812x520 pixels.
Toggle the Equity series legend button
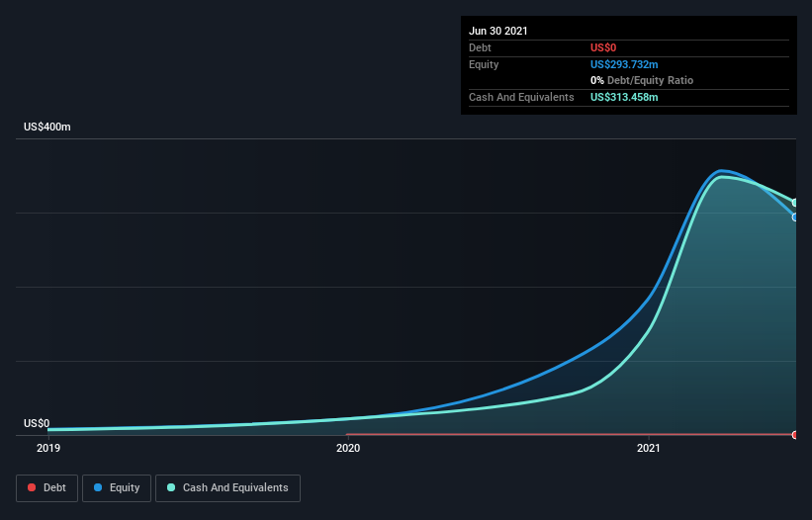[117, 488]
